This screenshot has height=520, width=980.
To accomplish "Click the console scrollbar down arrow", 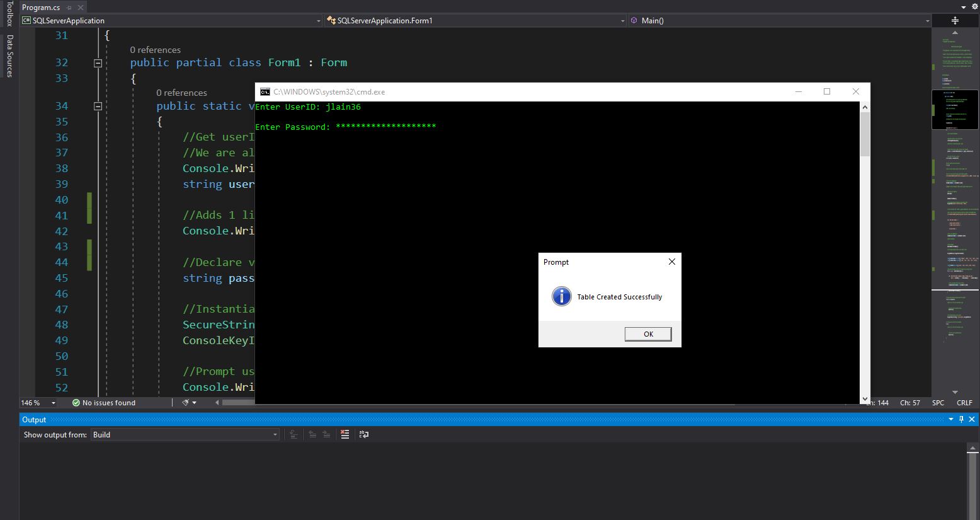I will 865,399.
